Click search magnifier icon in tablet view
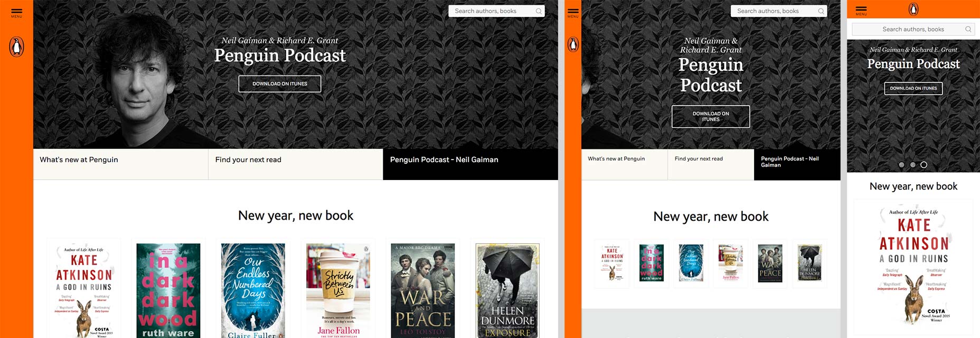Viewport: 980px width, 338px height. [x=821, y=11]
